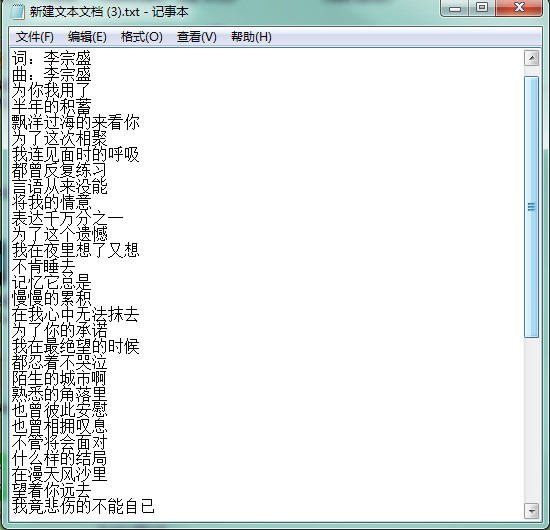
Task: Click the line 都曾反复练习
Action: (x=60, y=170)
